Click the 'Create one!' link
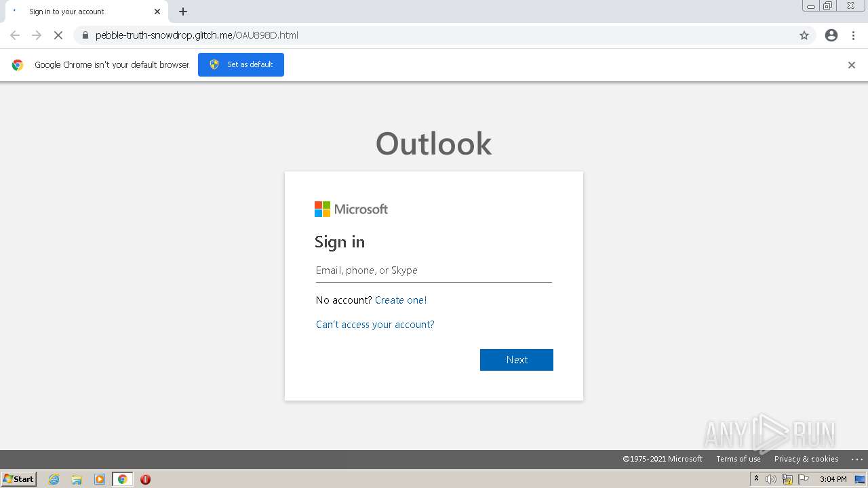Image resolution: width=868 pixels, height=488 pixels. (x=401, y=300)
